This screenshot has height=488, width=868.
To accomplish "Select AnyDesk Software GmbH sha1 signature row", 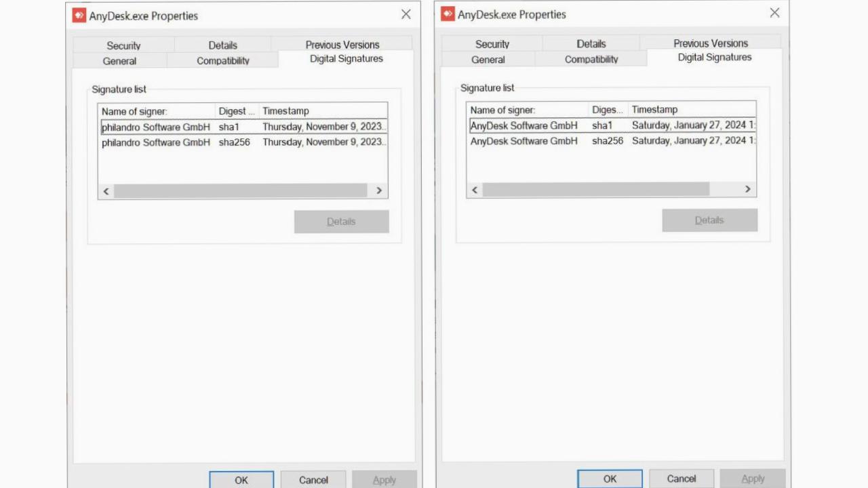I will coord(612,125).
